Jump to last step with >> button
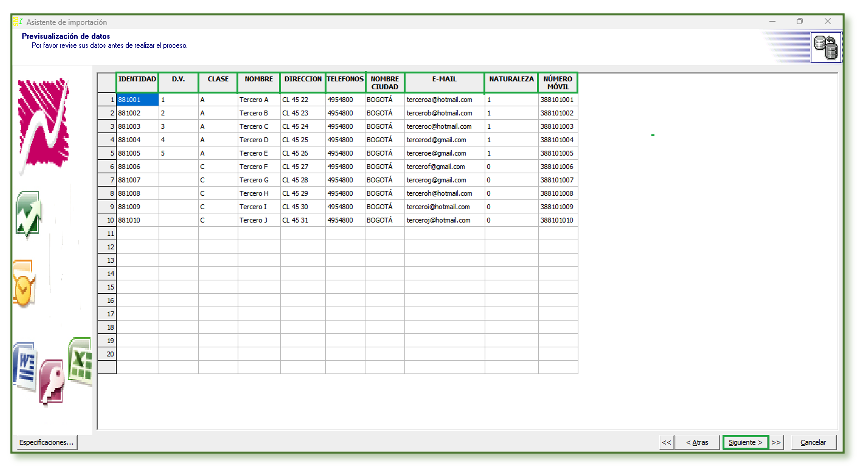 (777, 442)
